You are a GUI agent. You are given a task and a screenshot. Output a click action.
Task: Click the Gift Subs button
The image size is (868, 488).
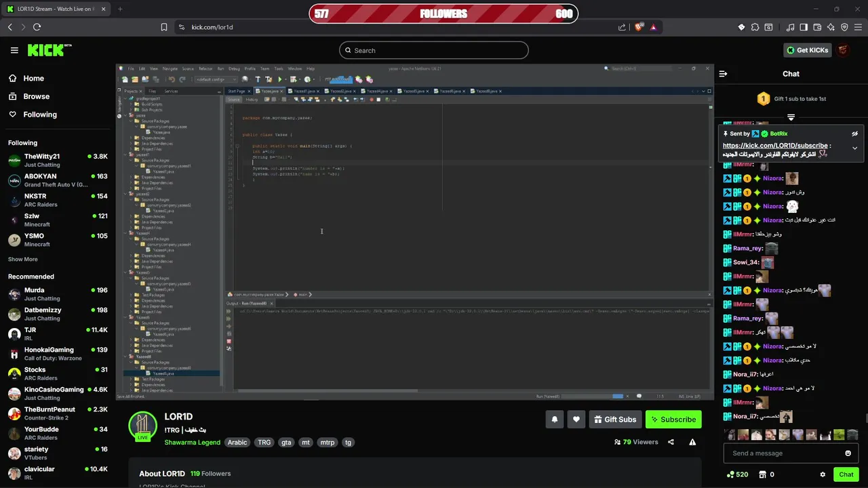[x=615, y=420]
